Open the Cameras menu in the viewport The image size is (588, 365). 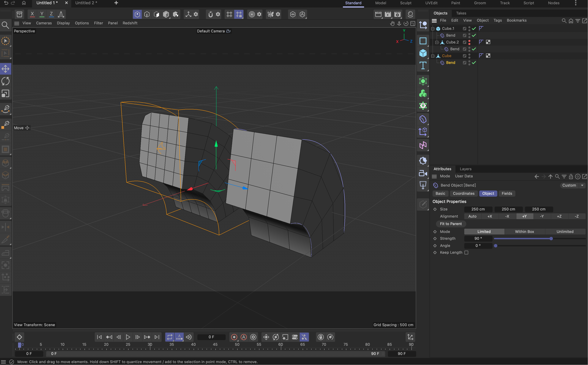tap(44, 23)
